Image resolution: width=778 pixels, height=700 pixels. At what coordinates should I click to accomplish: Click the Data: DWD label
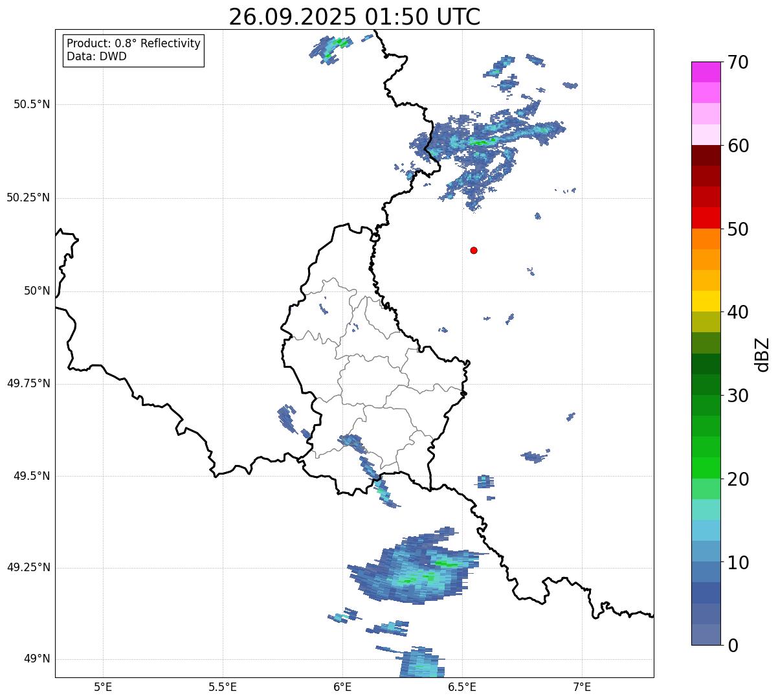click(96, 56)
